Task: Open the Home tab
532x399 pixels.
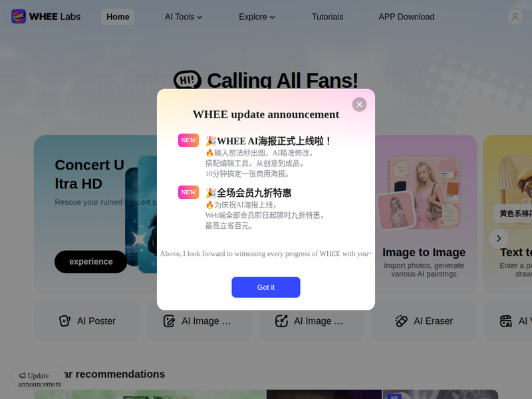Action: click(118, 17)
